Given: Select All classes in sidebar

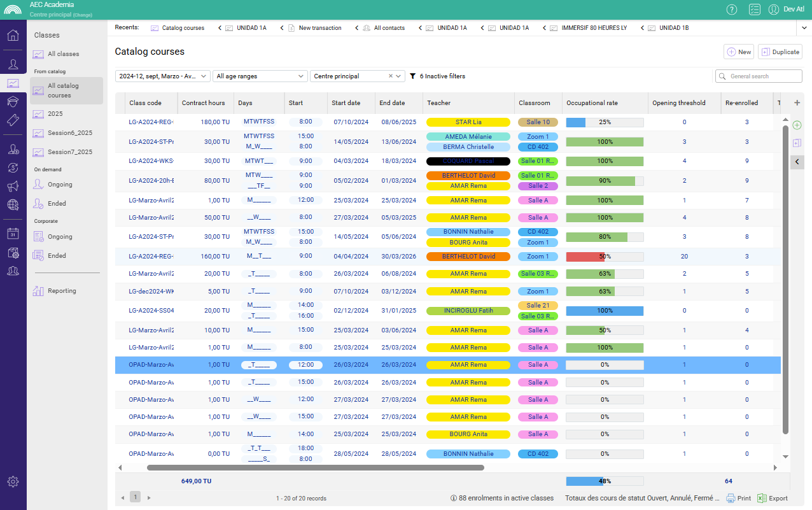Looking at the screenshot, I should tap(66, 54).
